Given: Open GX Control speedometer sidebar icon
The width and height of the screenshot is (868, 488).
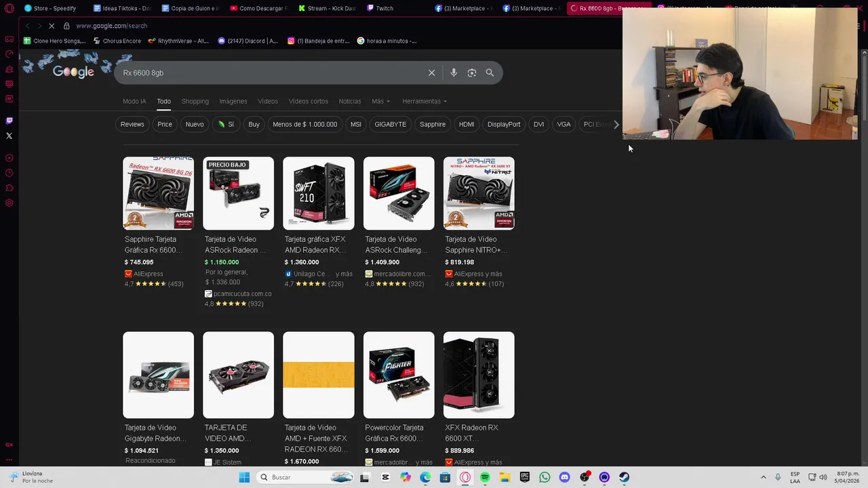Looking at the screenshot, I should point(9,54).
